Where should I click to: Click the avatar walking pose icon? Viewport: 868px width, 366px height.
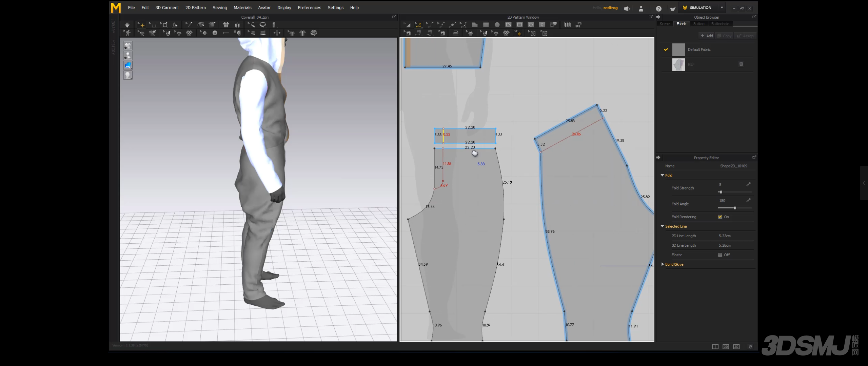pyautogui.click(x=127, y=33)
